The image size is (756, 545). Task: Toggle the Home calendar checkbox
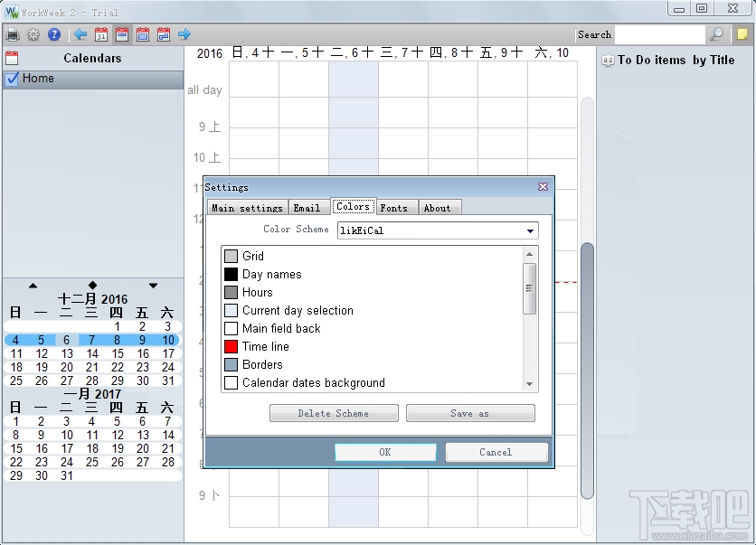[12, 79]
